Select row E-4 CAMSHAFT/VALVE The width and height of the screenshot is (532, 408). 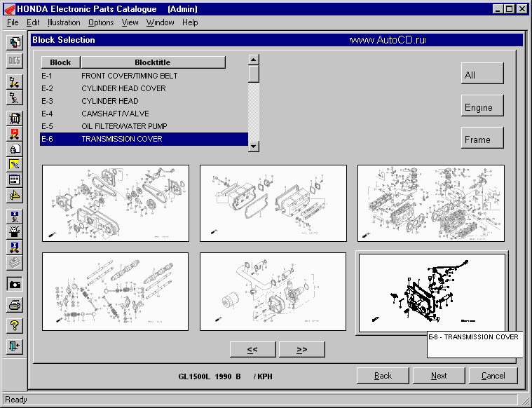[x=144, y=114]
